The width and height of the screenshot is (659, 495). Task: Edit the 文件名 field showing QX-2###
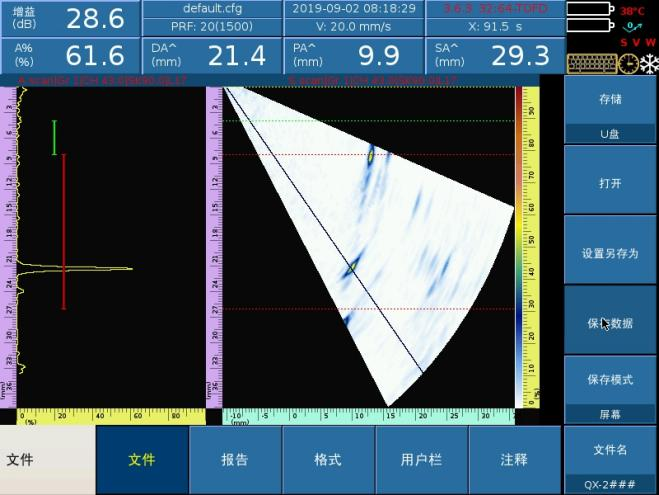click(x=610, y=460)
